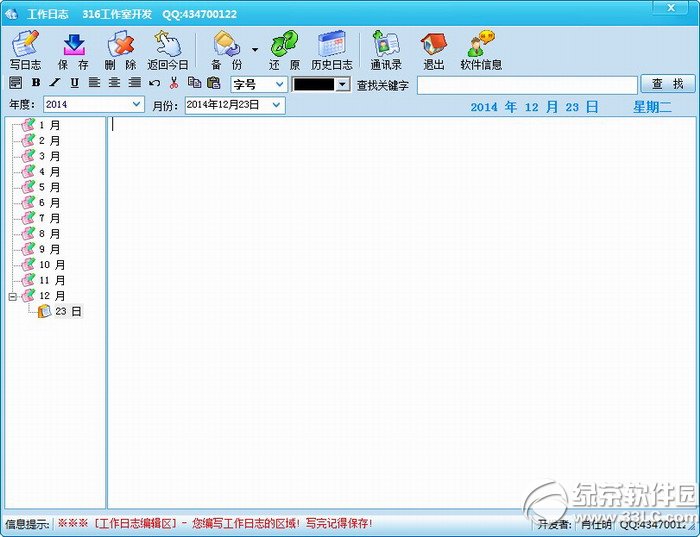Paste from clipboard
This screenshot has width=700, height=537.
214,82
